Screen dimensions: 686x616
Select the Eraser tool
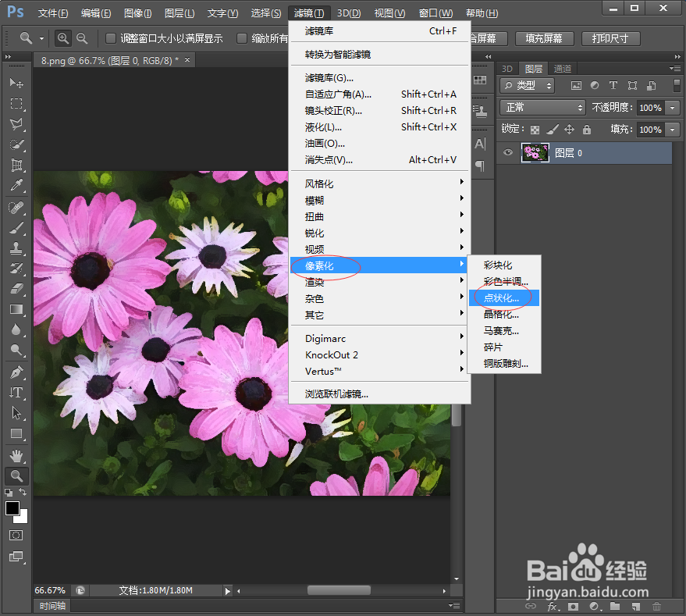click(16, 289)
